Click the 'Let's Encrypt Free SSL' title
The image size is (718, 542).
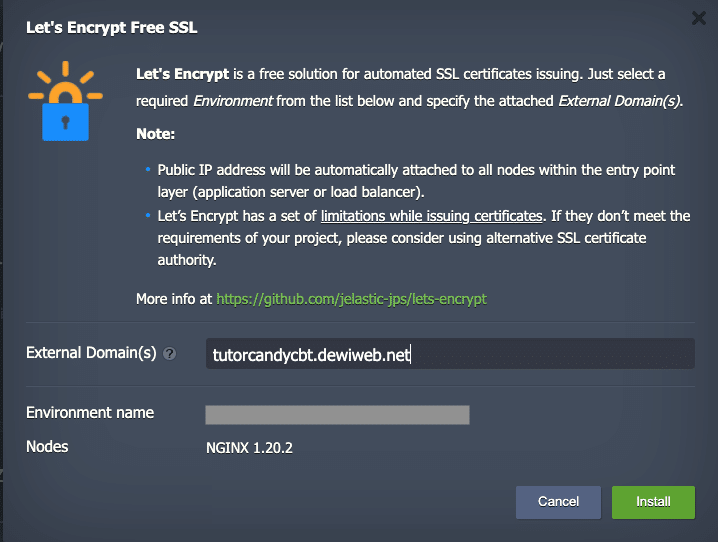click(112, 27)
